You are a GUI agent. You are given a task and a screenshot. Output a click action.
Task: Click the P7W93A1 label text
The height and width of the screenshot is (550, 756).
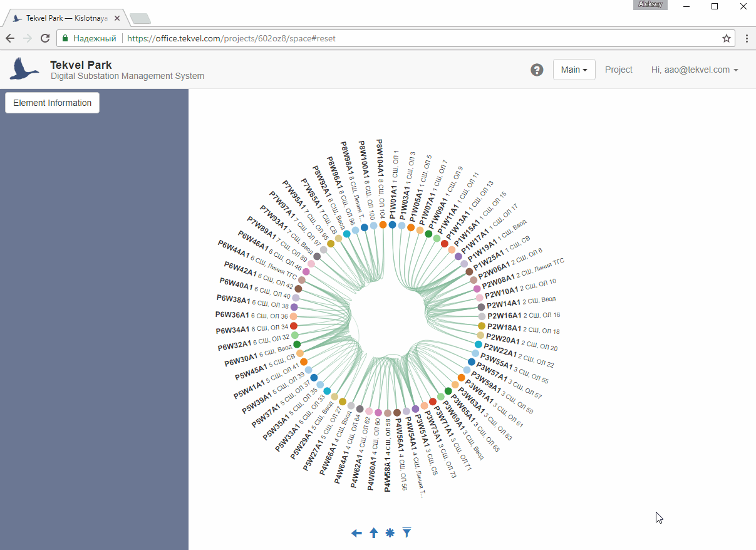tap(274, 217)
